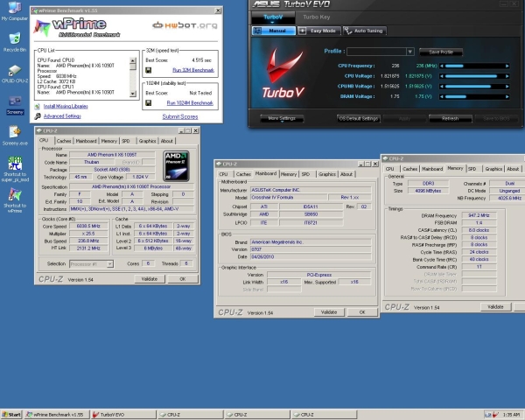Open Memory tab in left CPU-Z window
This screenshot has width=525, height=420.
[x=109, y=141]
